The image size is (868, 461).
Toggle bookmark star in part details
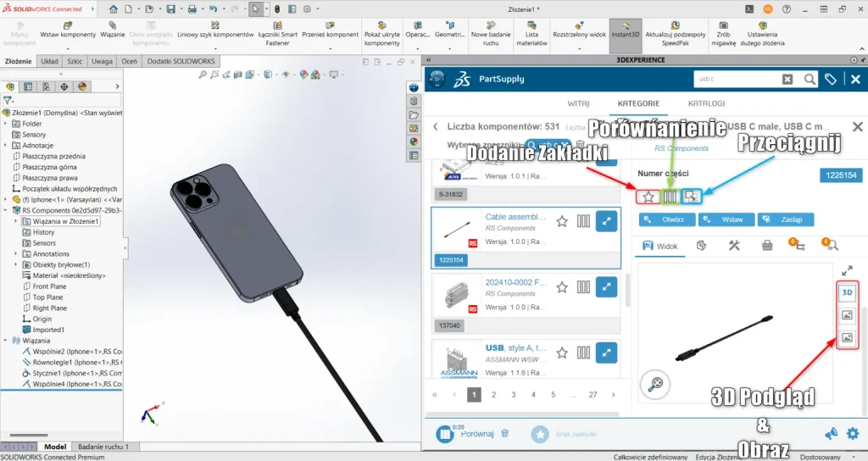pyautogui.click(x=648, y=197)
